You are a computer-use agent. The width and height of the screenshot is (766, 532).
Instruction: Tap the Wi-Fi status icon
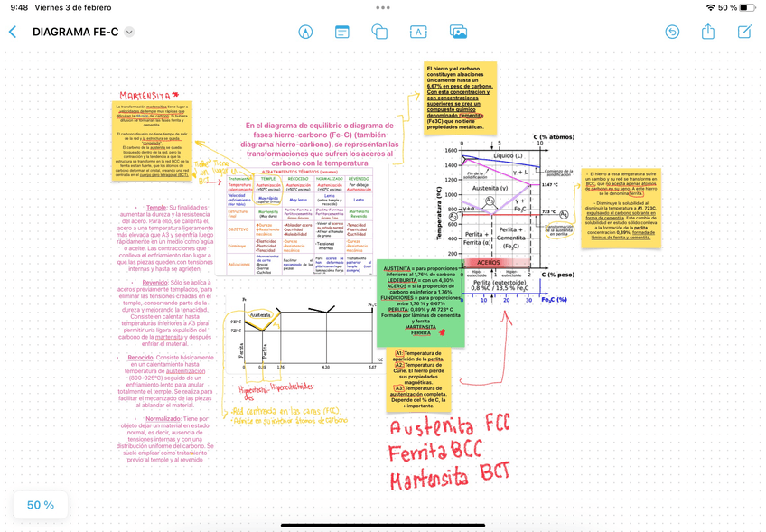(x=710, y=7)
